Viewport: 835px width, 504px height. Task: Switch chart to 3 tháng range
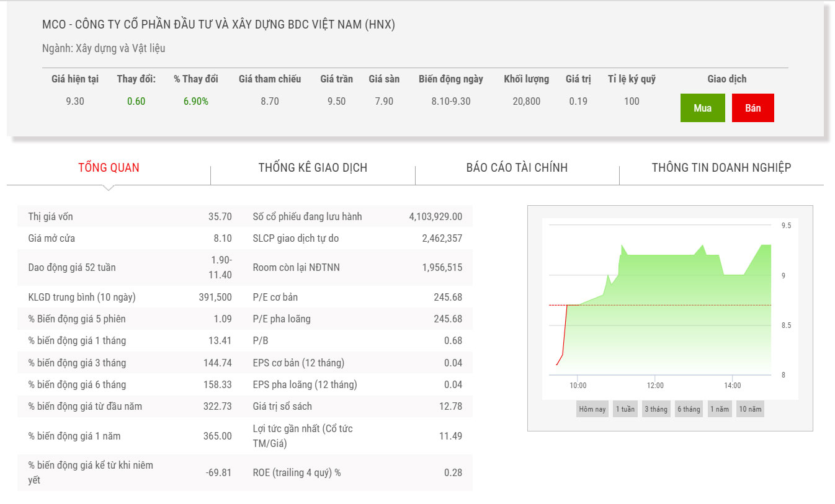656,409
